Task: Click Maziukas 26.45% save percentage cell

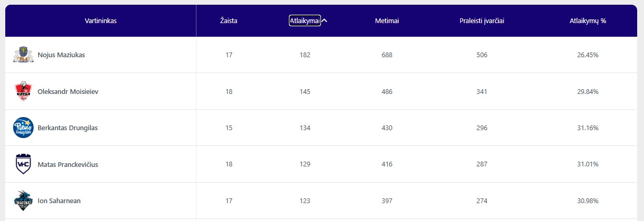Action: 588,55
